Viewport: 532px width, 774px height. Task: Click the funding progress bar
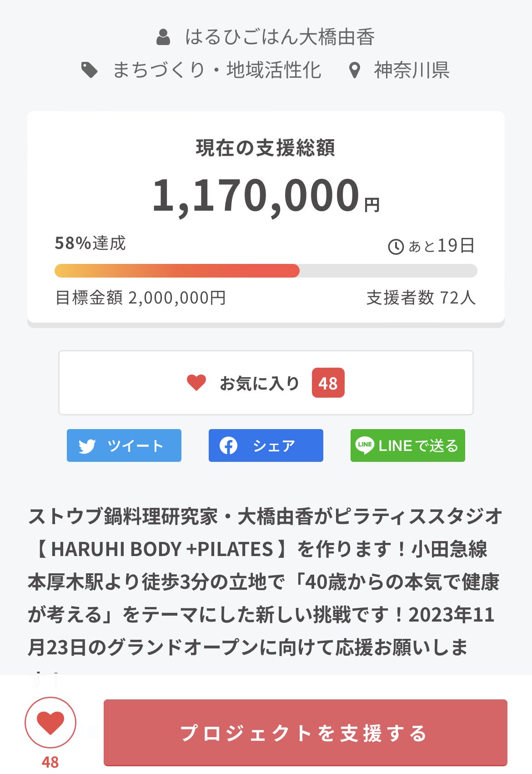pos(266,271)
